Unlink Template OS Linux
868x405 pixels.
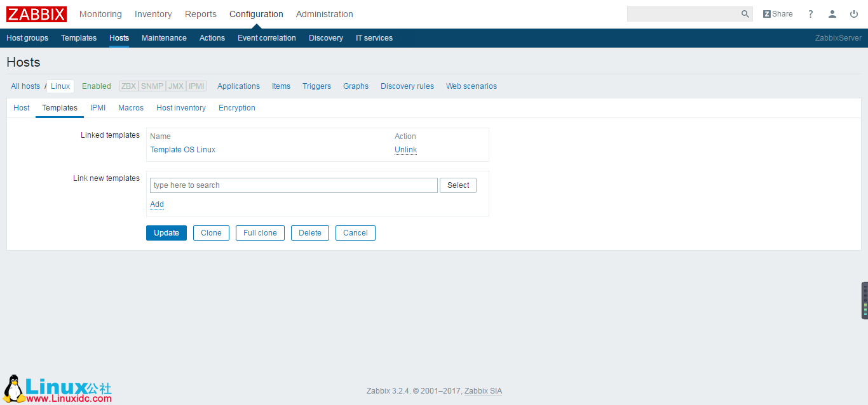pos(405,149)
